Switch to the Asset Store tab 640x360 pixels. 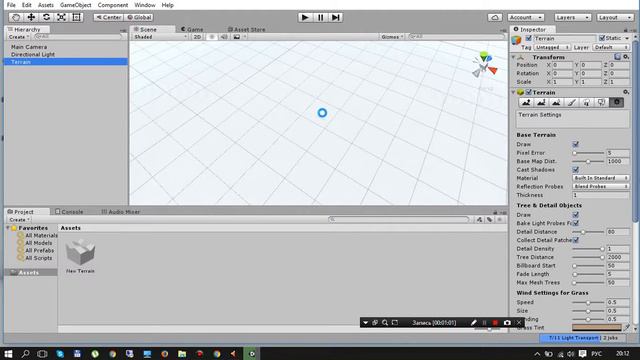(x=247, y=29)
